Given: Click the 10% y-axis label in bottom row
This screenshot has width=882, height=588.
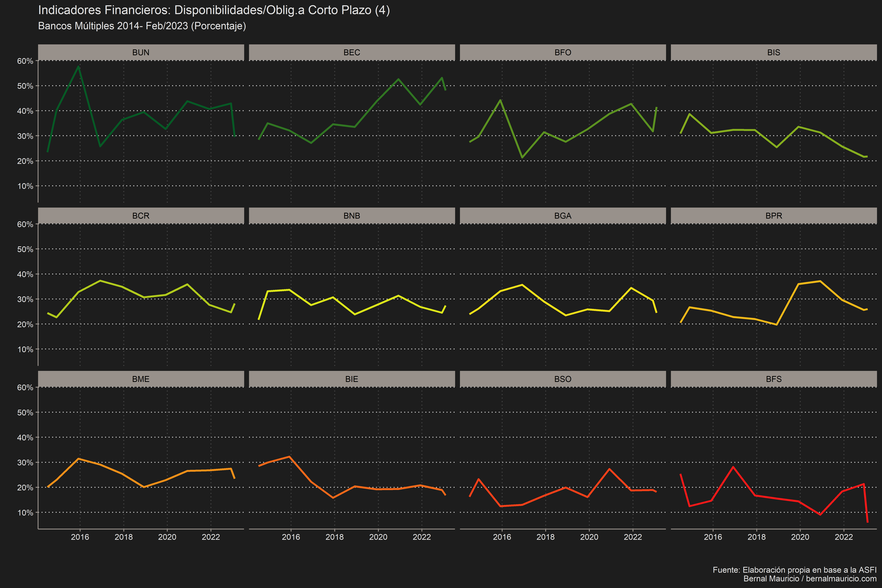Looking at the screenshot, I should coord(25,513).
